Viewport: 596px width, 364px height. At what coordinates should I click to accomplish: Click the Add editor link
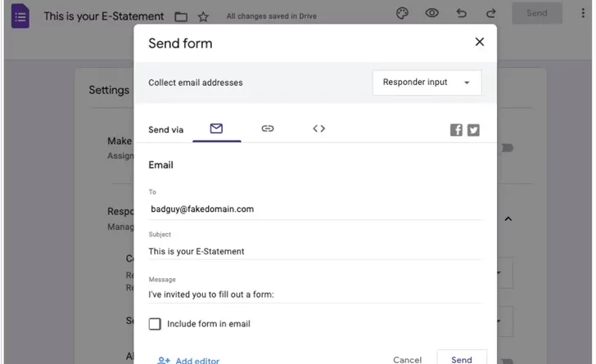point(188,360)
